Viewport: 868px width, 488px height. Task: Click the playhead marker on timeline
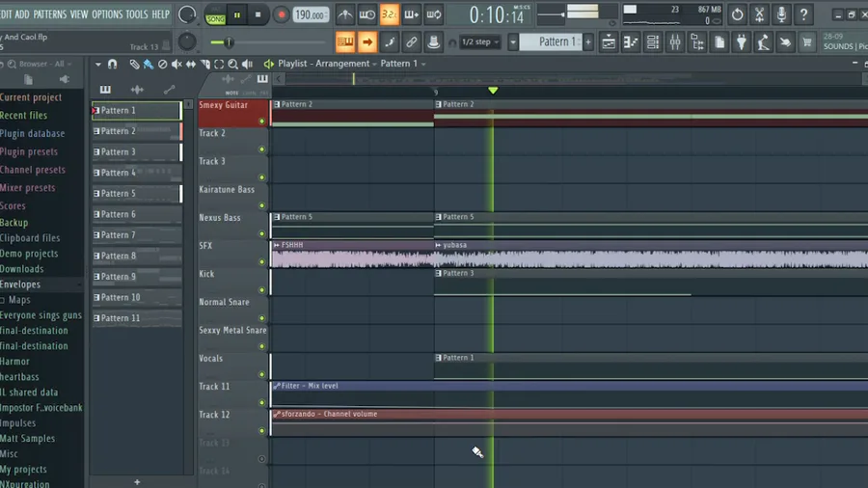click(x=493, y=91)
